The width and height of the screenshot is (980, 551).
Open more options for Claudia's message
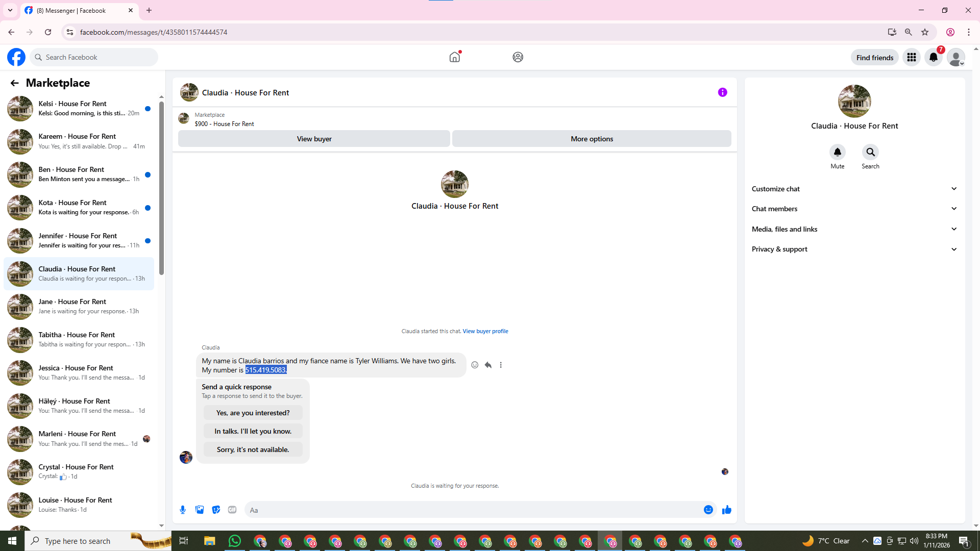pos(501,365)
